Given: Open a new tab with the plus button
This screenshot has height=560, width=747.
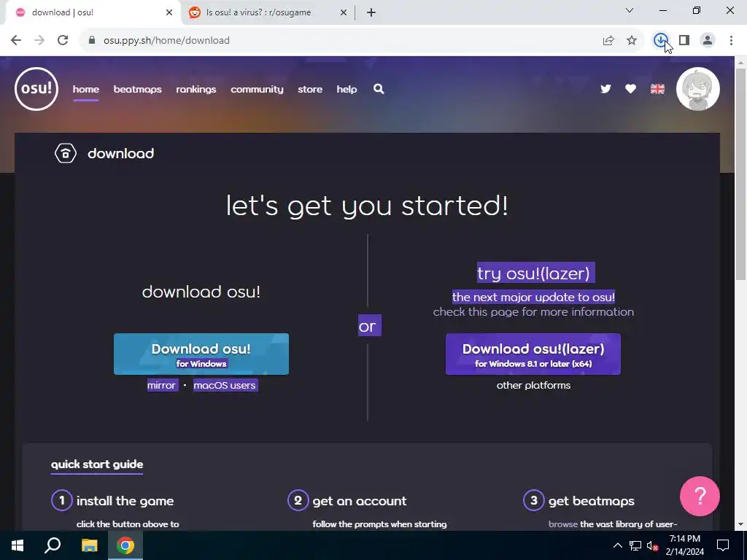Looking at the screenshot, I should click(x=371, y=13).
